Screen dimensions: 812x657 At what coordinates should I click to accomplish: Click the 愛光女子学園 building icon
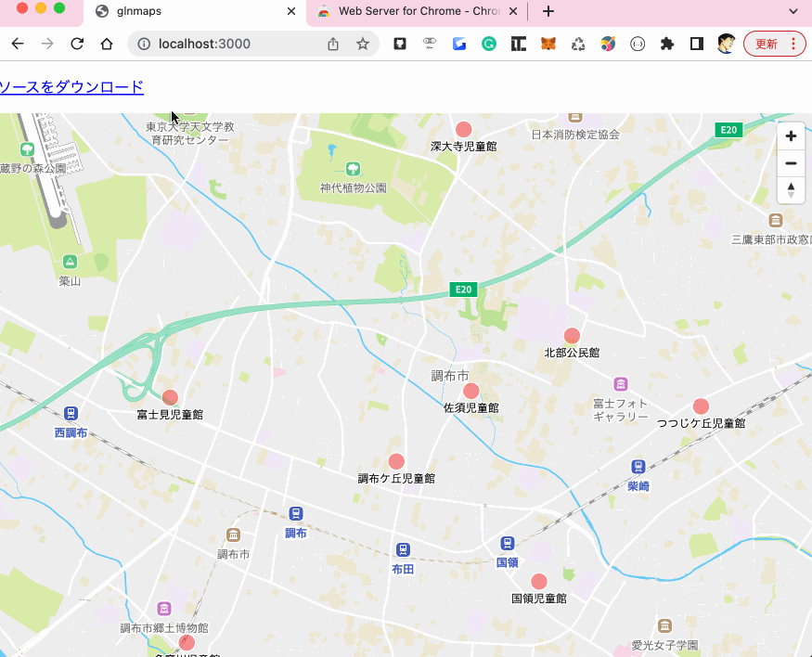click(665, 626)
